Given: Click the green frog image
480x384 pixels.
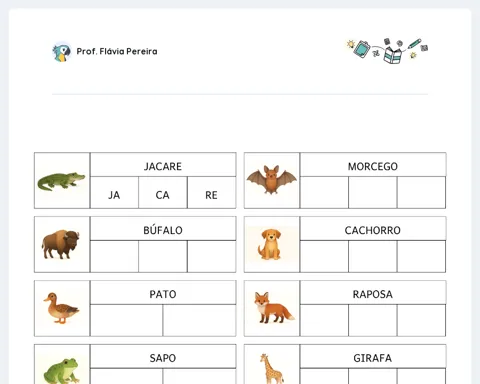Looking at the screenshot, I should click(x=62, y=371).
